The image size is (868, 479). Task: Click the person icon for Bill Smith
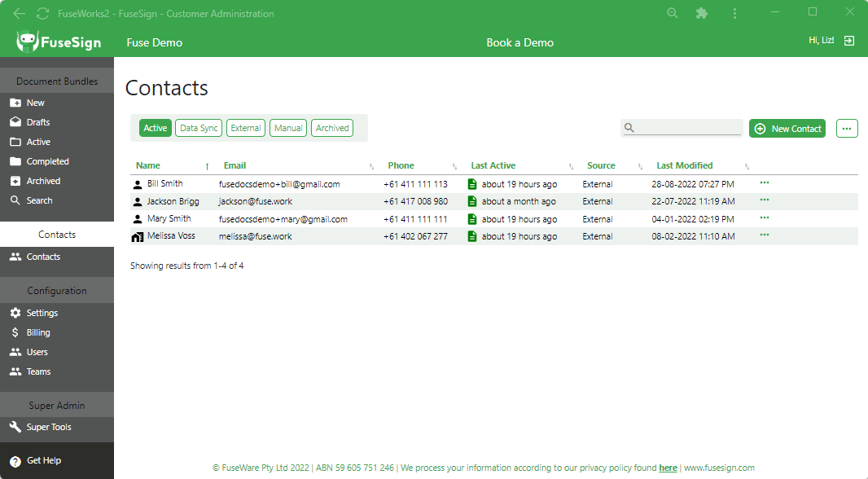(138, 184)
